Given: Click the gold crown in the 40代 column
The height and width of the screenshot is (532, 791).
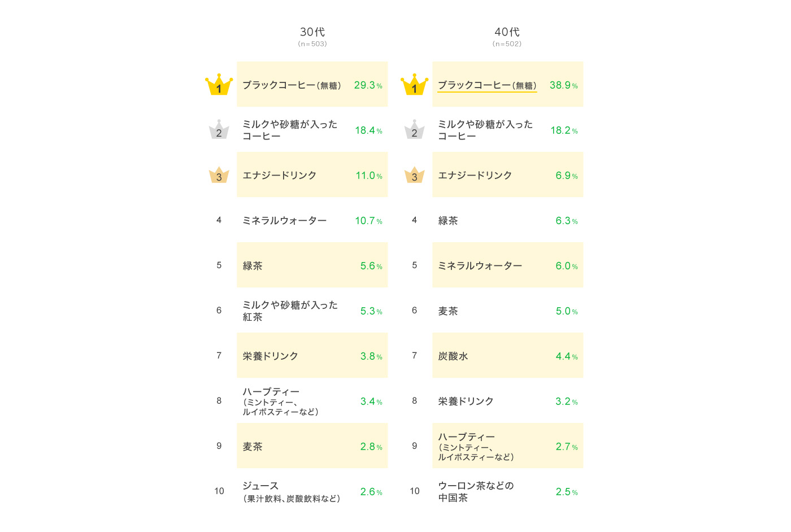Looking at the screenshot, I should coord(414,85).
